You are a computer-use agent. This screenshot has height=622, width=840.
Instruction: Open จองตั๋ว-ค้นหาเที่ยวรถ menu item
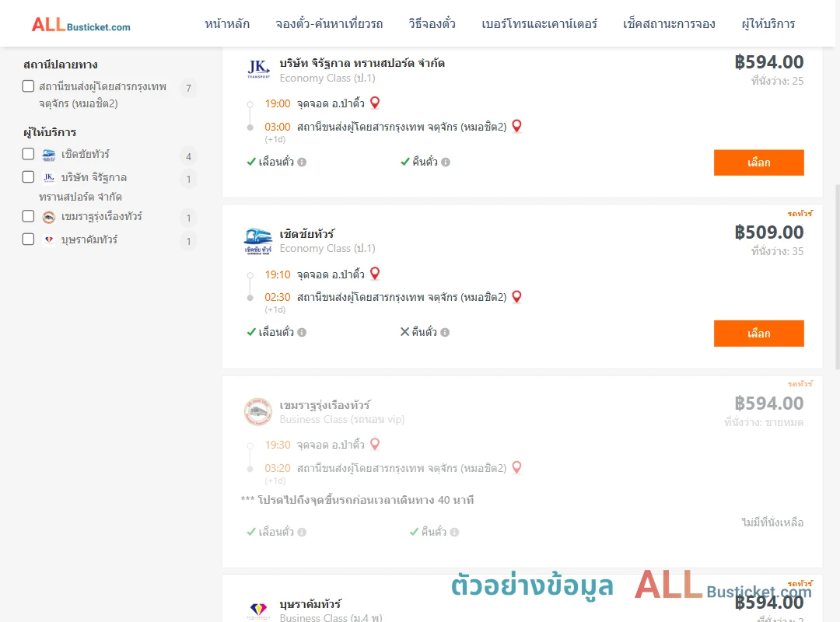[329, 23]
